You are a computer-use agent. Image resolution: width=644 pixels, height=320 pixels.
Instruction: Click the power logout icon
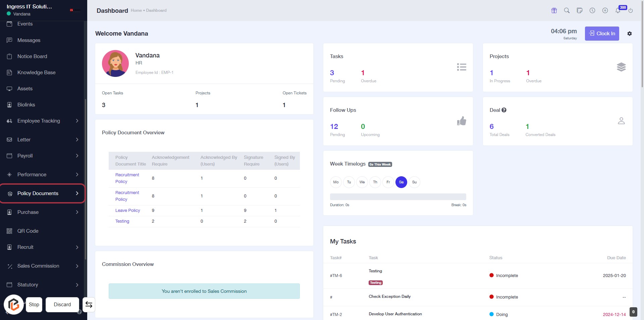click(631, 10)
